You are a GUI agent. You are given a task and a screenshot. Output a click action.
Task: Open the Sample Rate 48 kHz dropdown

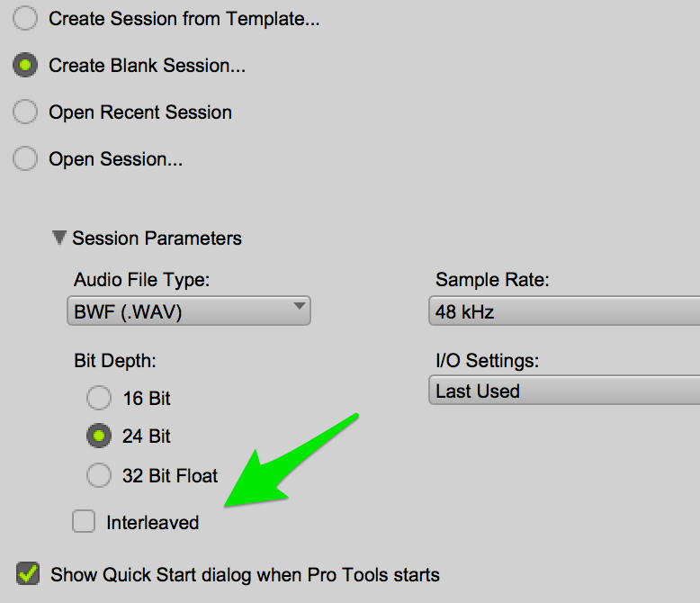(x=565, y=312)
